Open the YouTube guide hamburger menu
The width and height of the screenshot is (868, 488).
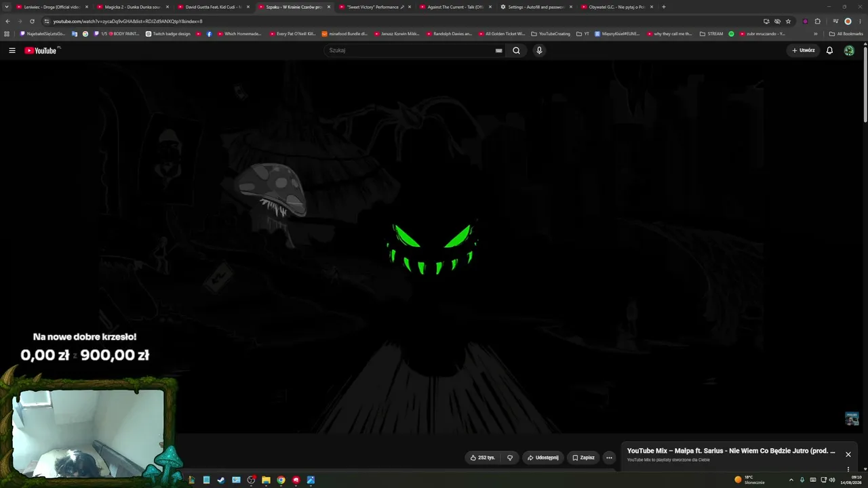12,50
